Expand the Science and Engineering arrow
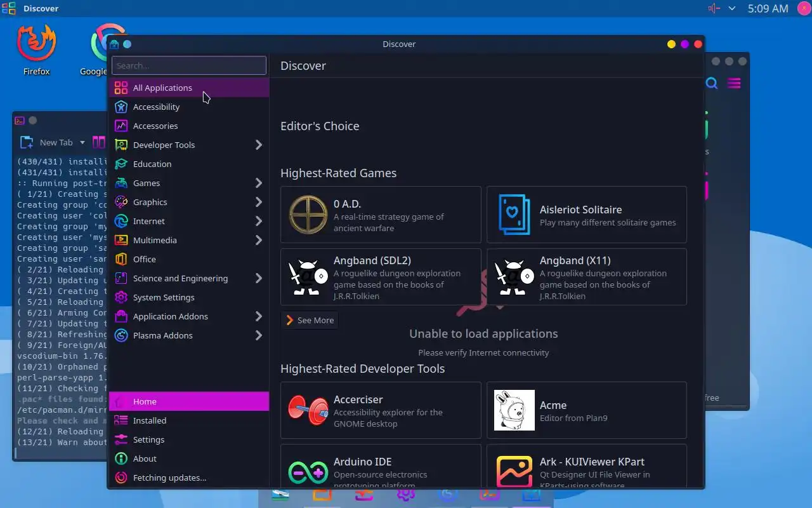The width and height of the screenshot is (812, 508). pyautogui.click(x=259, y=278)
